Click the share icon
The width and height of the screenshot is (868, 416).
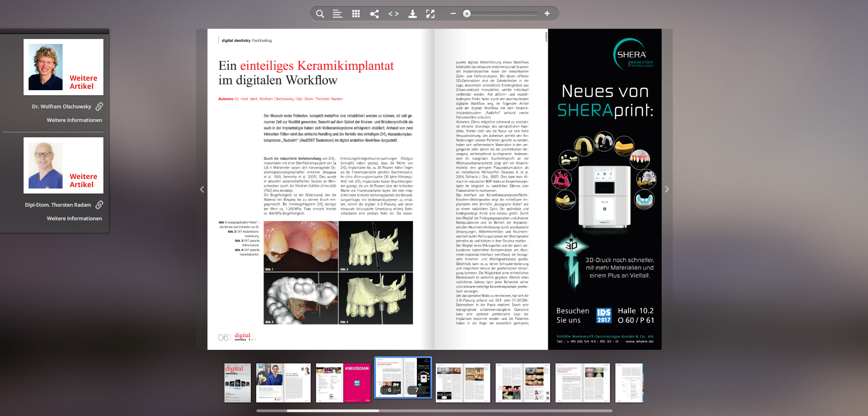point(374,14)
